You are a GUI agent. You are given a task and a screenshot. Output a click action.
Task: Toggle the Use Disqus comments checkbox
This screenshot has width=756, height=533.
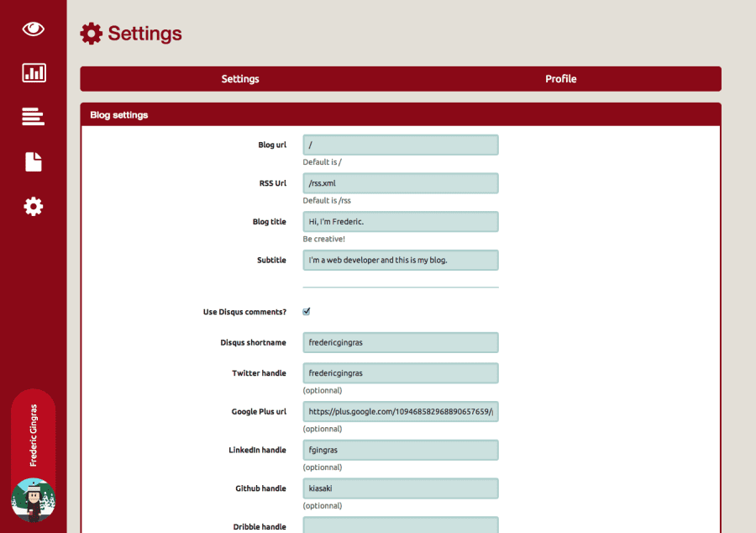[x=307, y=311]
